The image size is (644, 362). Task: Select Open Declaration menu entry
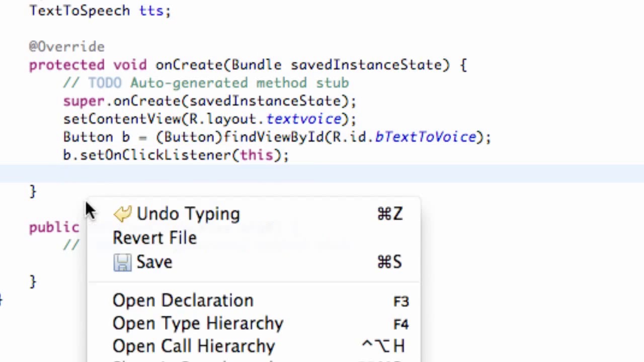[x=183, y=301]
